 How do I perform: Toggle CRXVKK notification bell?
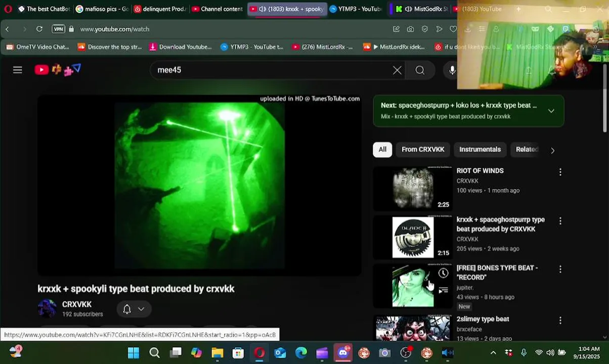127,309
